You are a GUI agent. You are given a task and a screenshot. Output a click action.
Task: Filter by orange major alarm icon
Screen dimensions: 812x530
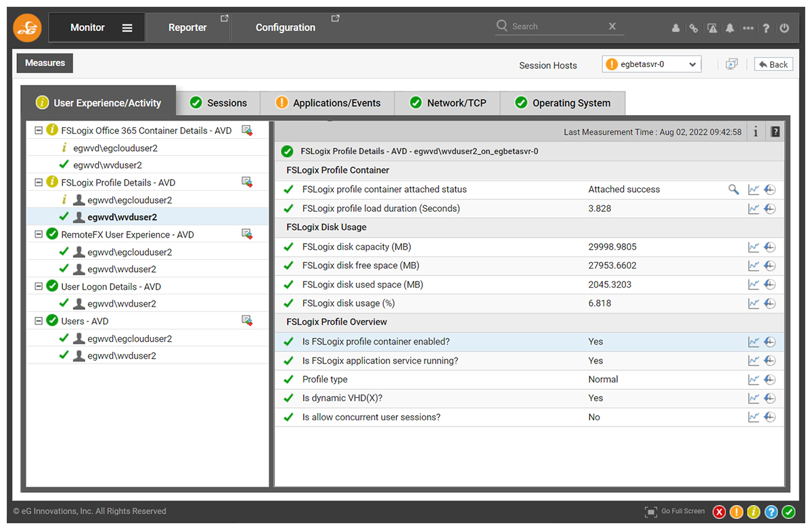coord(736,512)
